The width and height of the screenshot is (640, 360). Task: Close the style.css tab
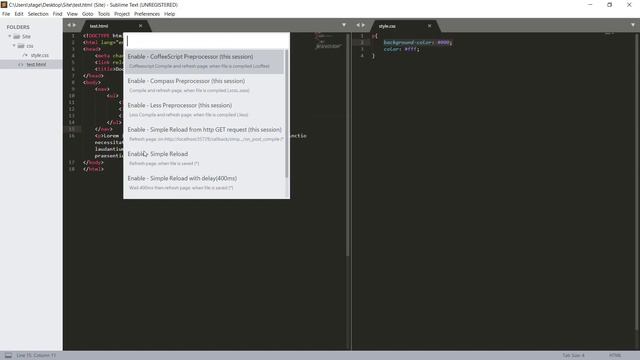(x=429, y=26)
